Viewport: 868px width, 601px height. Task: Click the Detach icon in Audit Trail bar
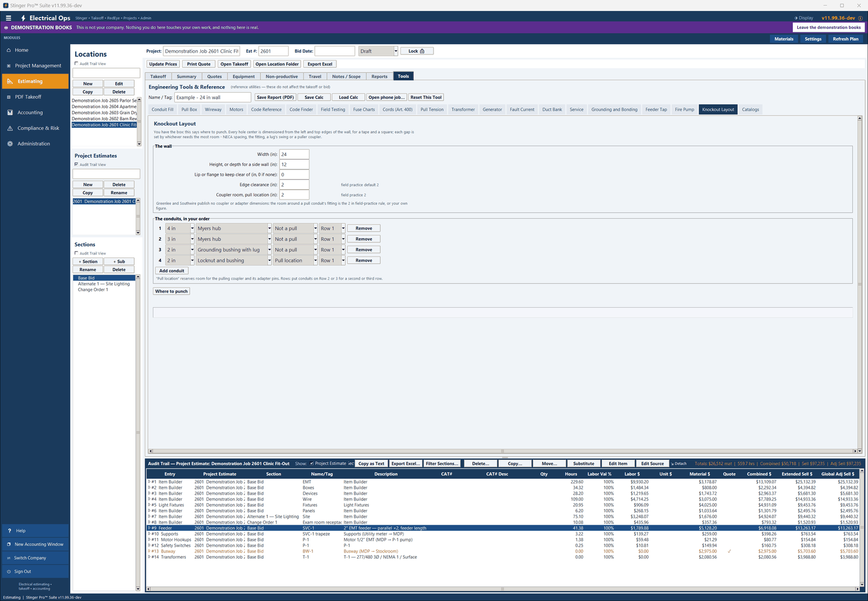point(672,464)
